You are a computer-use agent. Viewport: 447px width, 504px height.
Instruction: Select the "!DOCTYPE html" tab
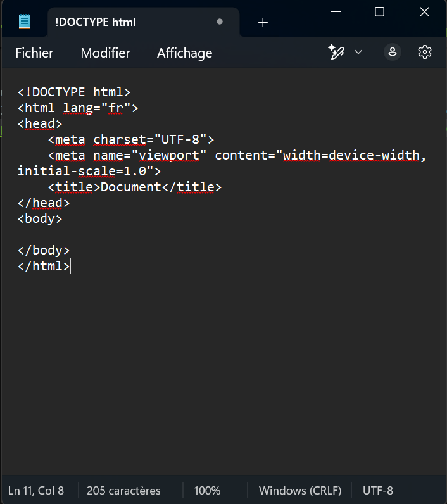point(96,22)
